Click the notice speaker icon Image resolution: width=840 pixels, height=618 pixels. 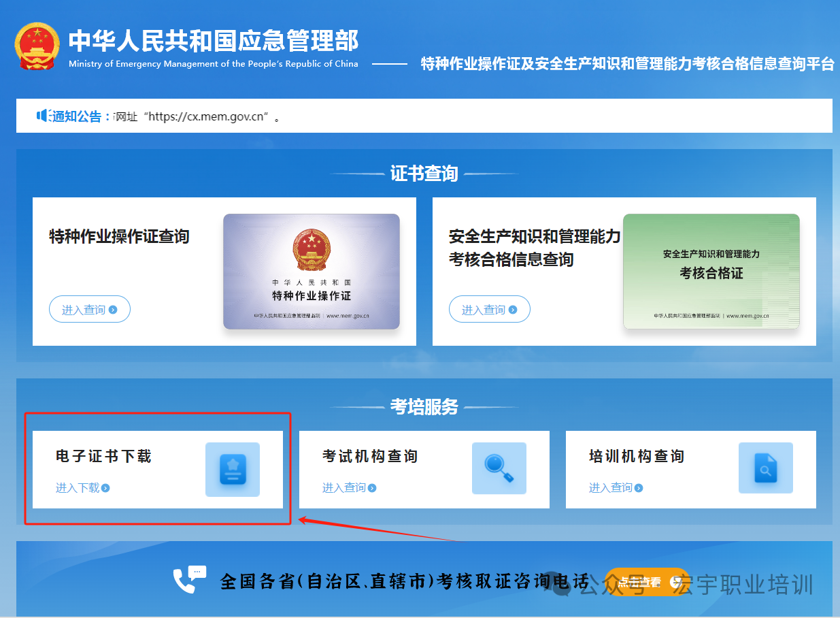44,116
